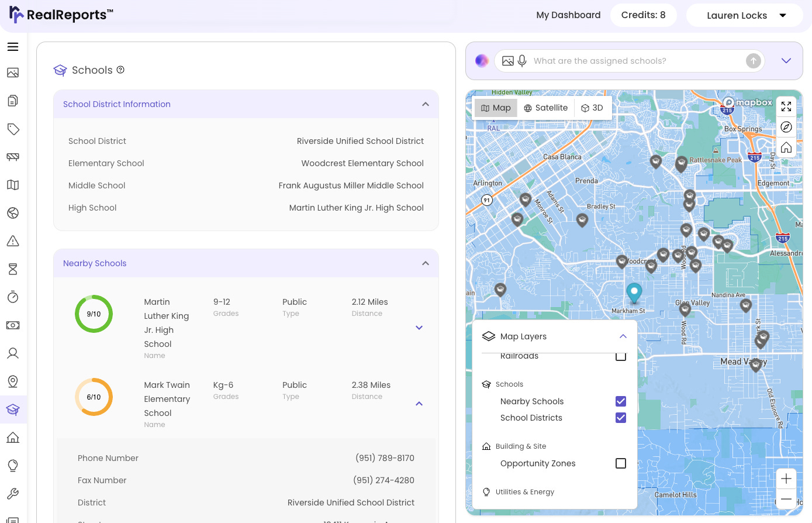Screen dimensions: 812x523
Task: Switch to 3D view tab
Action: click(592, 108)
